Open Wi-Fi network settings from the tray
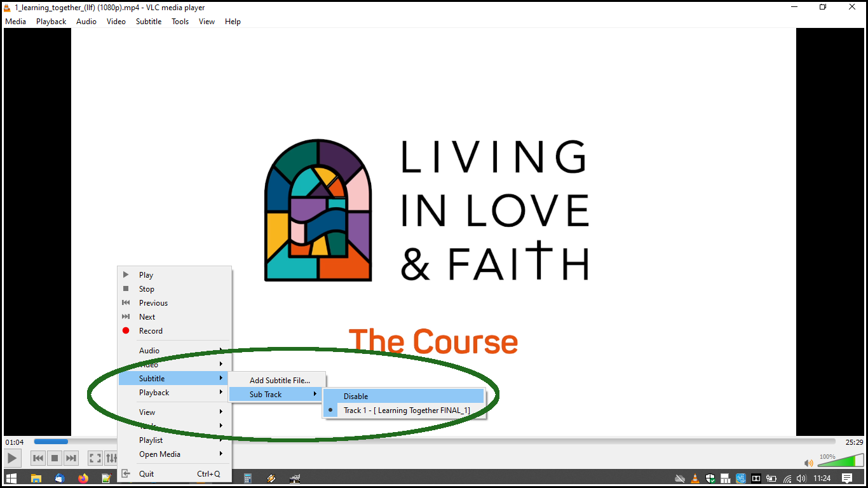The width and height of the screenshot is (868, 488). point(787,478)
